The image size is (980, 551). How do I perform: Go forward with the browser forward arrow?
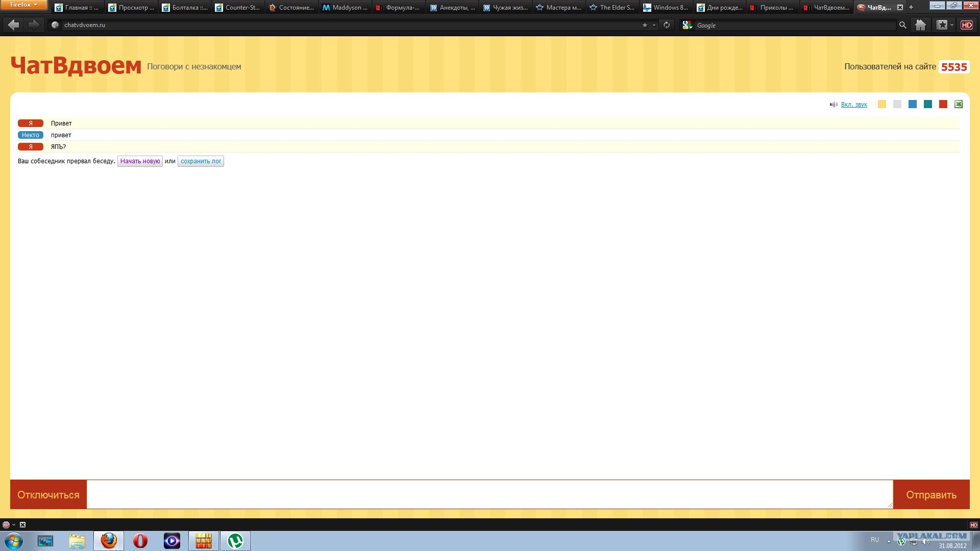click(34, 25)
